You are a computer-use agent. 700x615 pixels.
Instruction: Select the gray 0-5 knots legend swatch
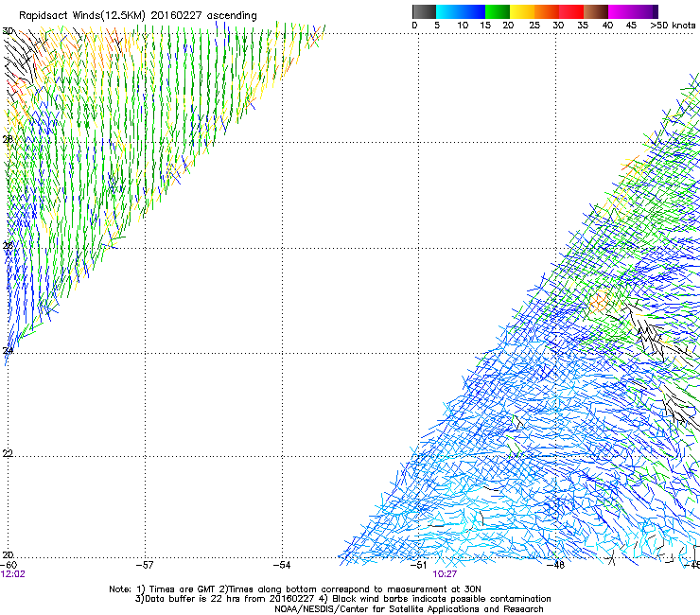tap(424, 11)
